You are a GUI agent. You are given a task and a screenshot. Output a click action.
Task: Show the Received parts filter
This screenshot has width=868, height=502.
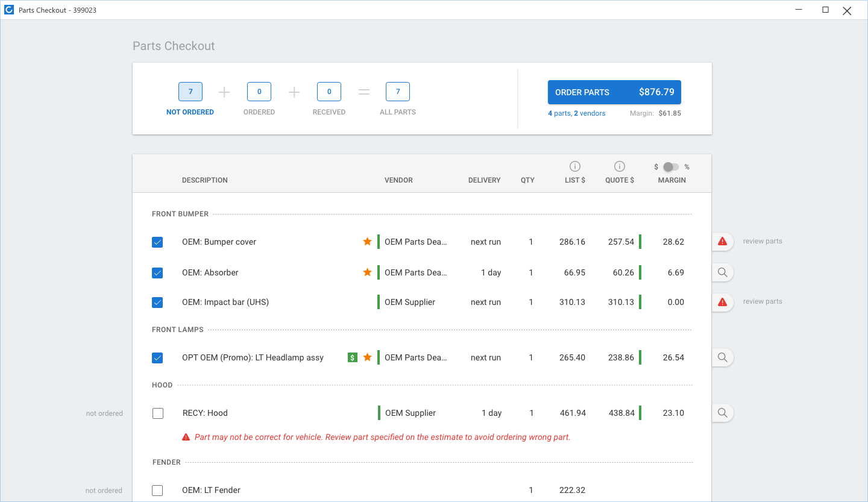[329, 92]
